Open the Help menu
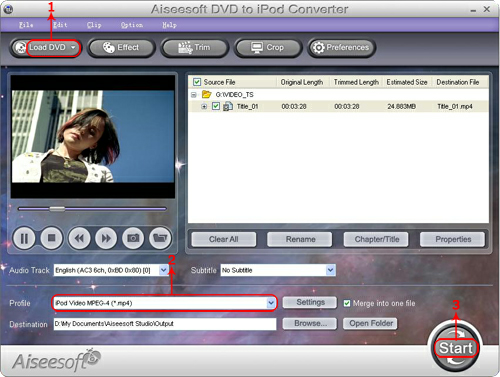The image size is (500, 377). point(169,25)
